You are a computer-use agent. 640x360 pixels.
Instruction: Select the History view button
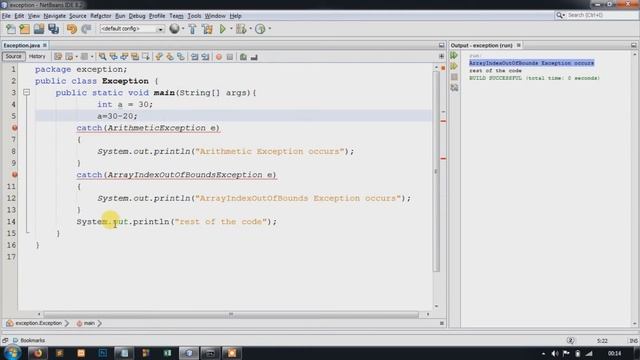tap(37, 57)
